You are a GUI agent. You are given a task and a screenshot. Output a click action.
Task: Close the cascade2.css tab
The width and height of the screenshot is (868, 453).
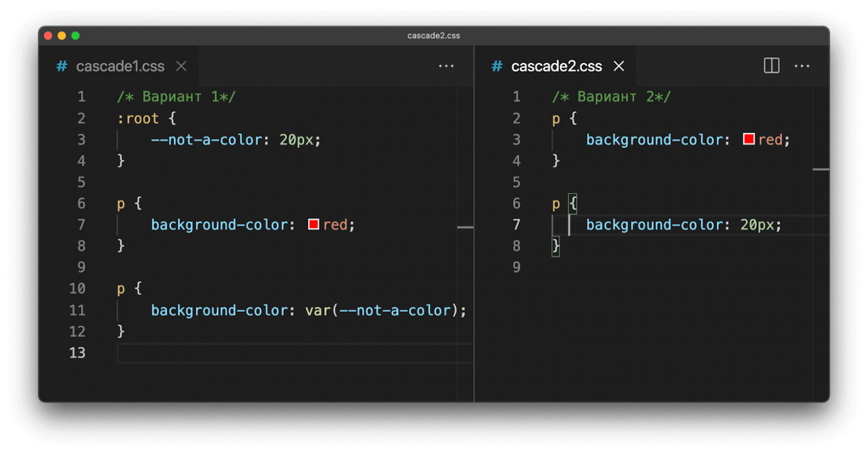pos(619,66)
